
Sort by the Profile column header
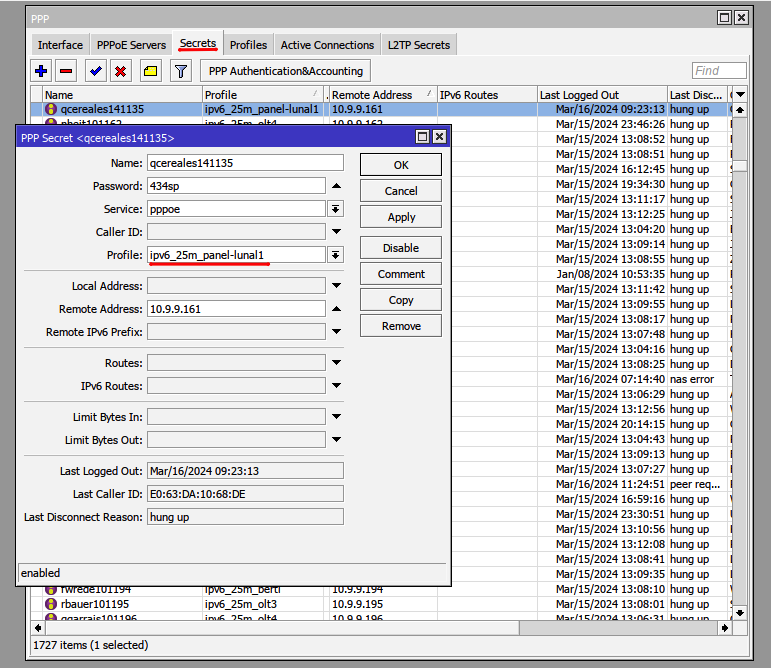[x=263, y=94]
